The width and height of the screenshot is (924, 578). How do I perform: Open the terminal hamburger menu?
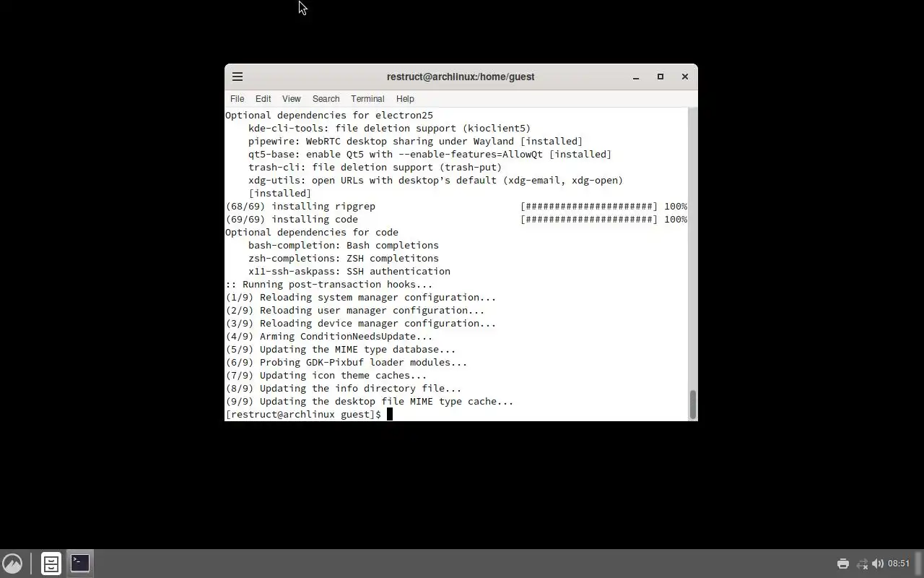[x=237, y=77]
